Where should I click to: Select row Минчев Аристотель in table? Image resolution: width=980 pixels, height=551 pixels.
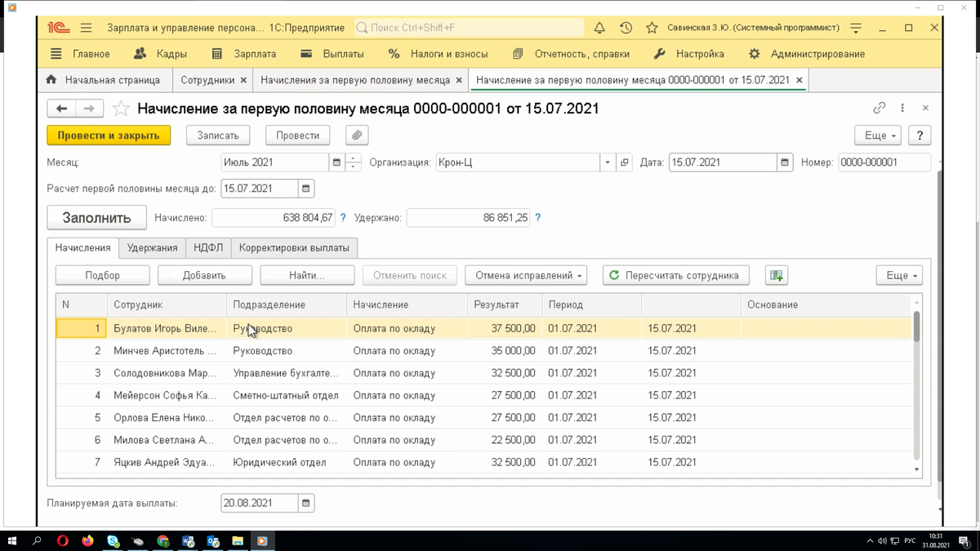(483, 351)
